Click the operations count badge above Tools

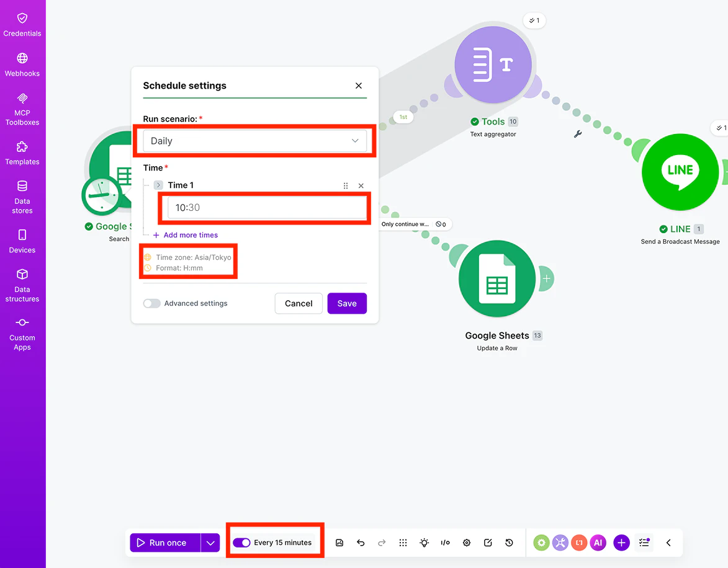[534, 20]
